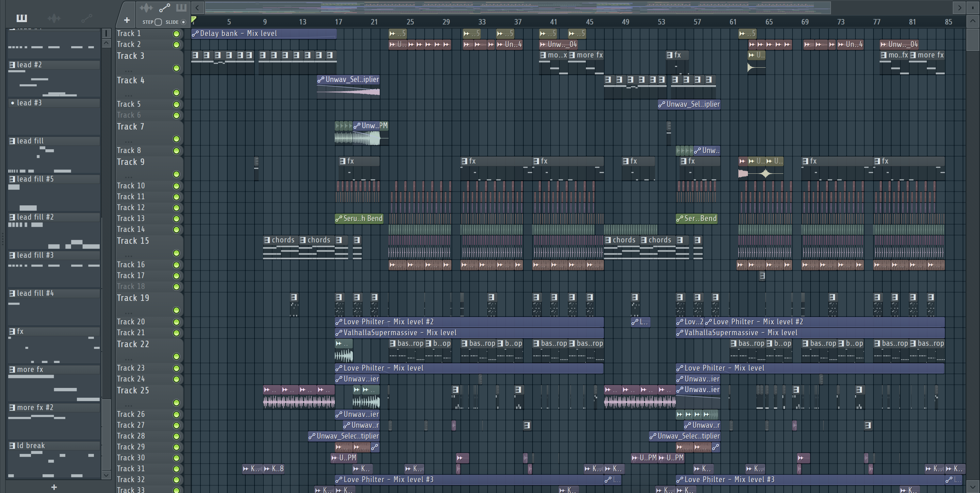Mute Track 3 with its green LED
980x493 pixels.
click(176, 68)
